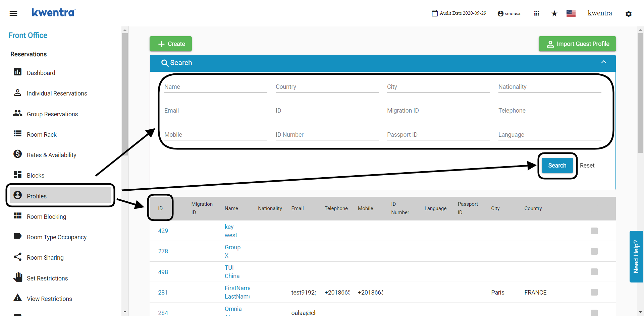Open the key west profile name
Image resolution: width=644 pixels, height=316 pixels.
tap(231, 231)
